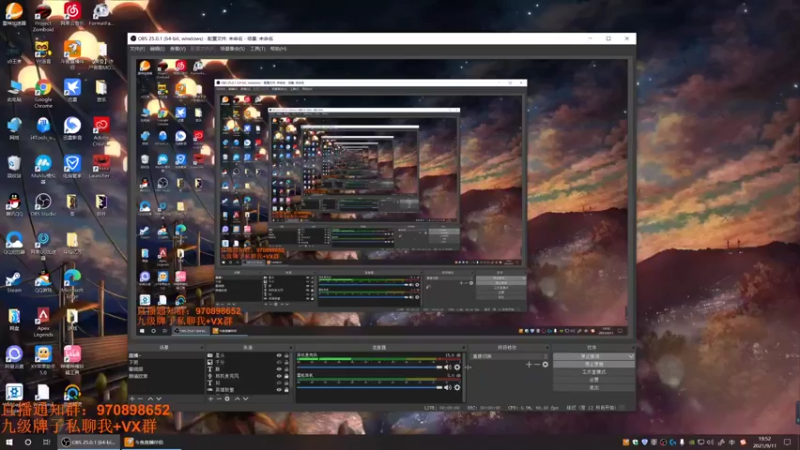Open the Recycle Bin on the desktop

(14, 167)
